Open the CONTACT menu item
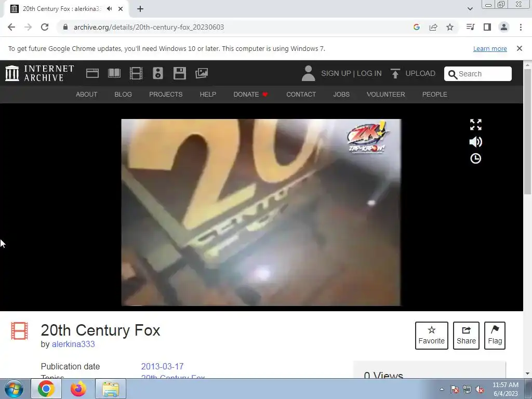The height and width of the screenshot is (399, 532). [301, 95]
